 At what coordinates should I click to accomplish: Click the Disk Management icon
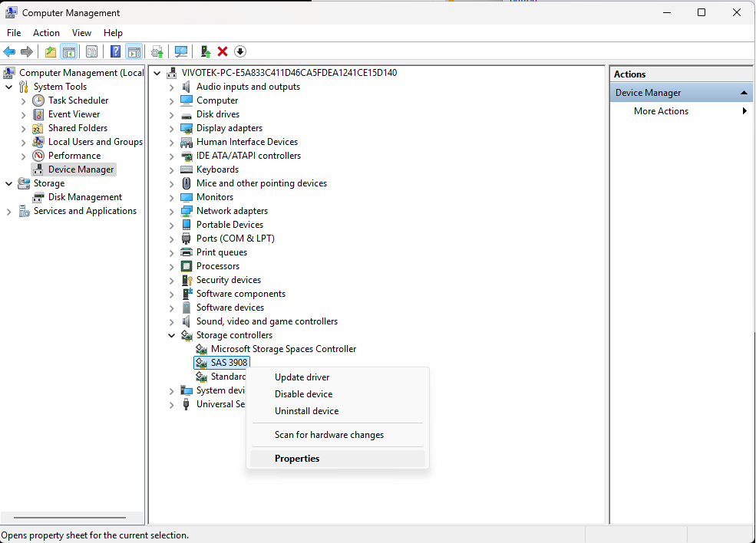pos(38,198)
